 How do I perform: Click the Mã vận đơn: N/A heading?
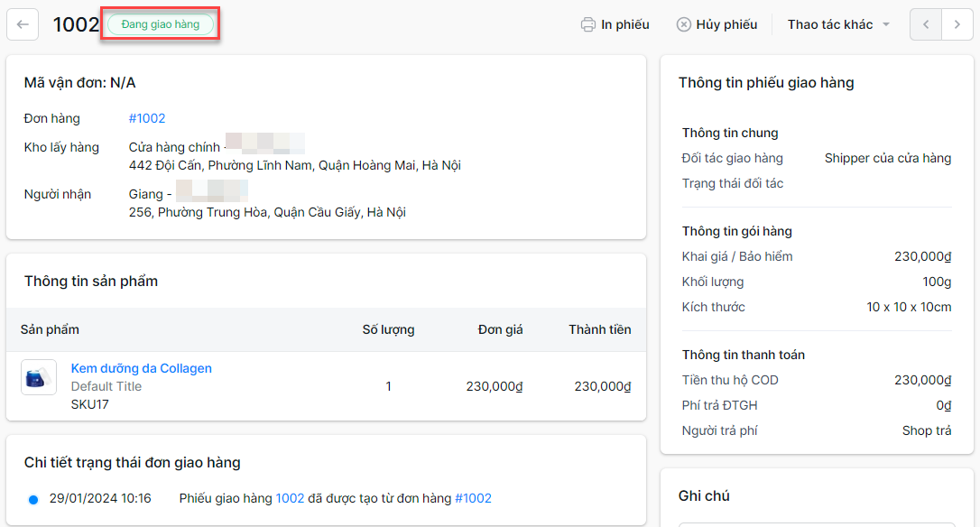point(80,82)
